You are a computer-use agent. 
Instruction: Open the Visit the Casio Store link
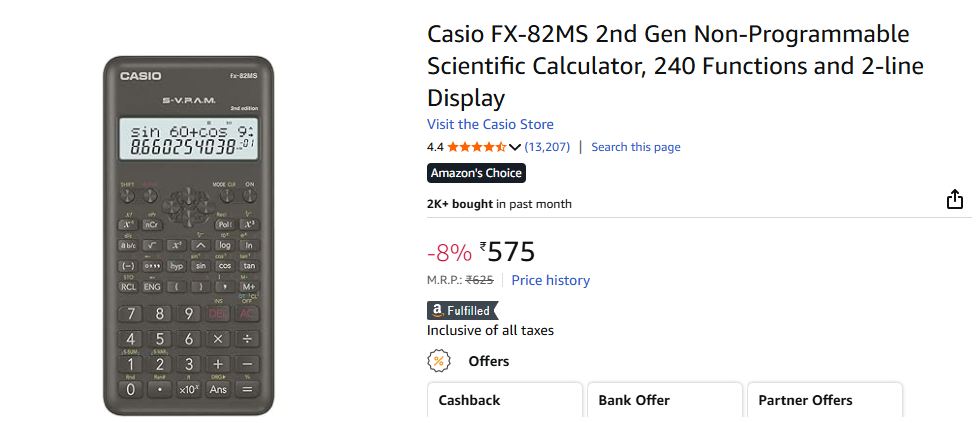(490, 124)
